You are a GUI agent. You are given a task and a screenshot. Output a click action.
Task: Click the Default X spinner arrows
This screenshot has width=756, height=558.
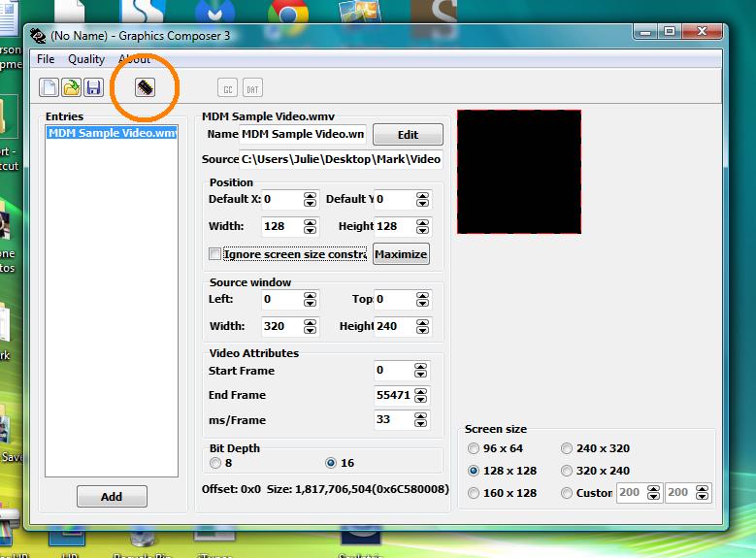coord(310,199)
